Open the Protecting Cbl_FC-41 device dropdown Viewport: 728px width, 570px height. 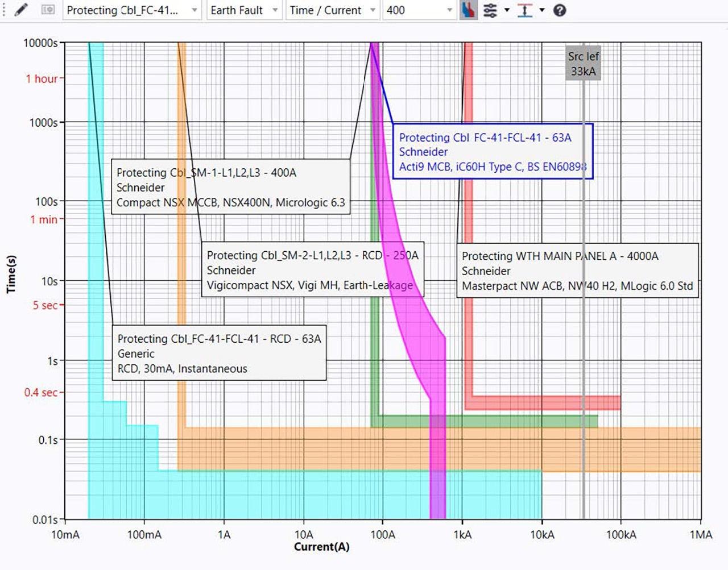132,10
